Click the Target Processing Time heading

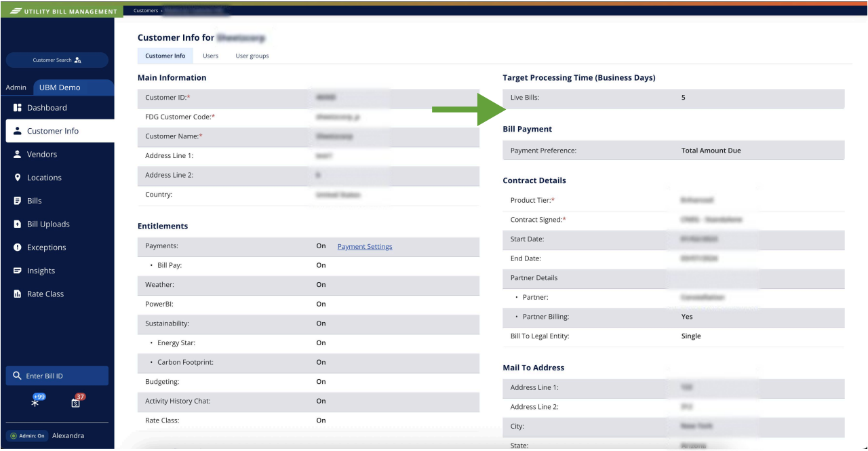579,77
